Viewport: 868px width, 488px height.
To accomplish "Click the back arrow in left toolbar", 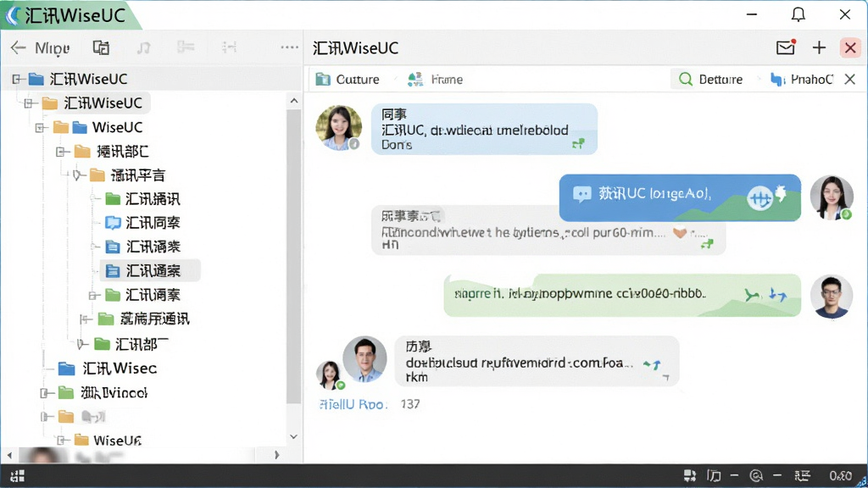I will point(19,48).
